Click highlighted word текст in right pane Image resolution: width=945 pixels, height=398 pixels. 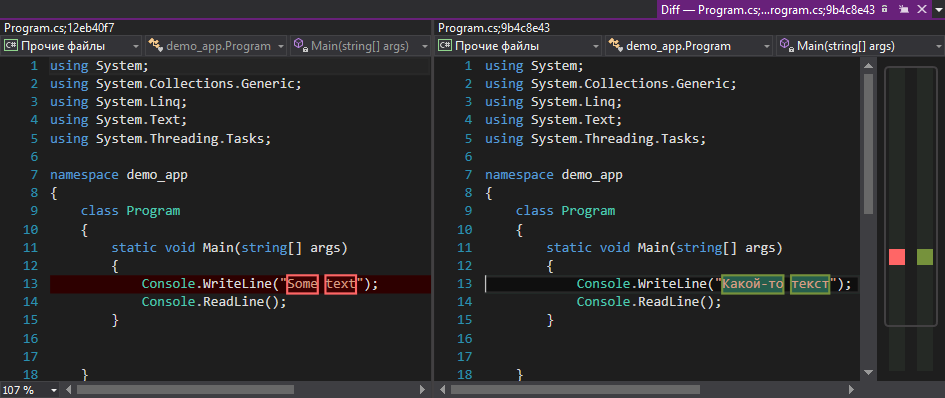click(x=811, y=284)
